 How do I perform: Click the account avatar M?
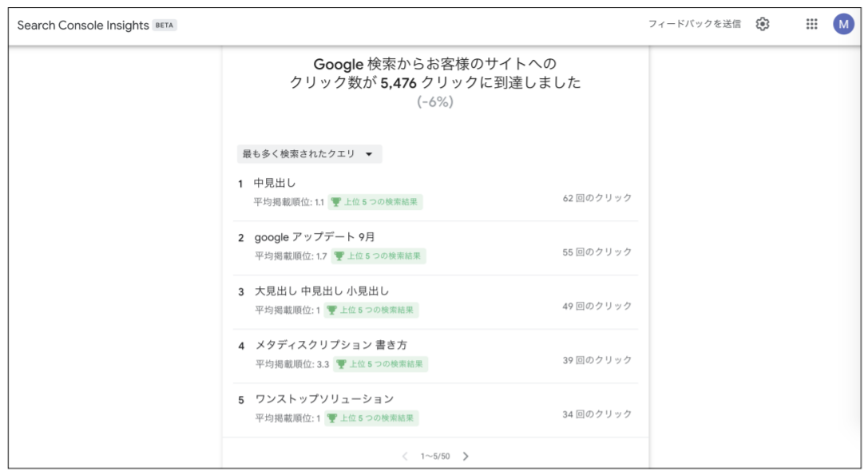point(843,24)
